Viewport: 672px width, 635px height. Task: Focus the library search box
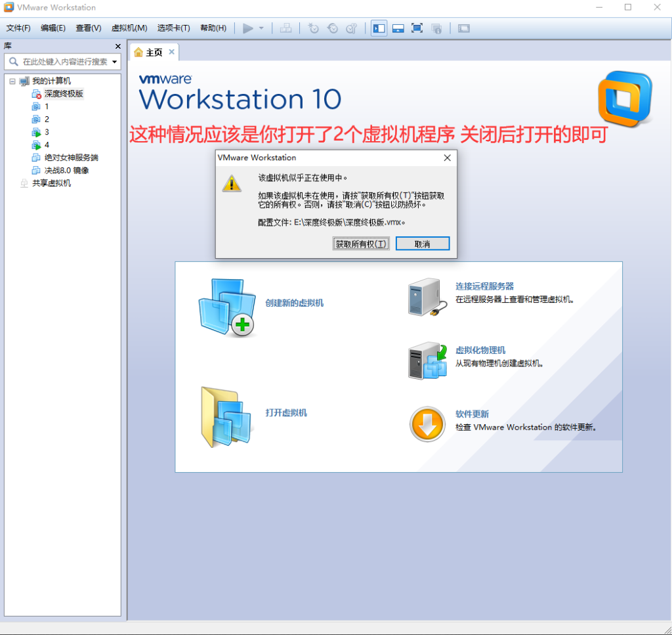[62, 62]
